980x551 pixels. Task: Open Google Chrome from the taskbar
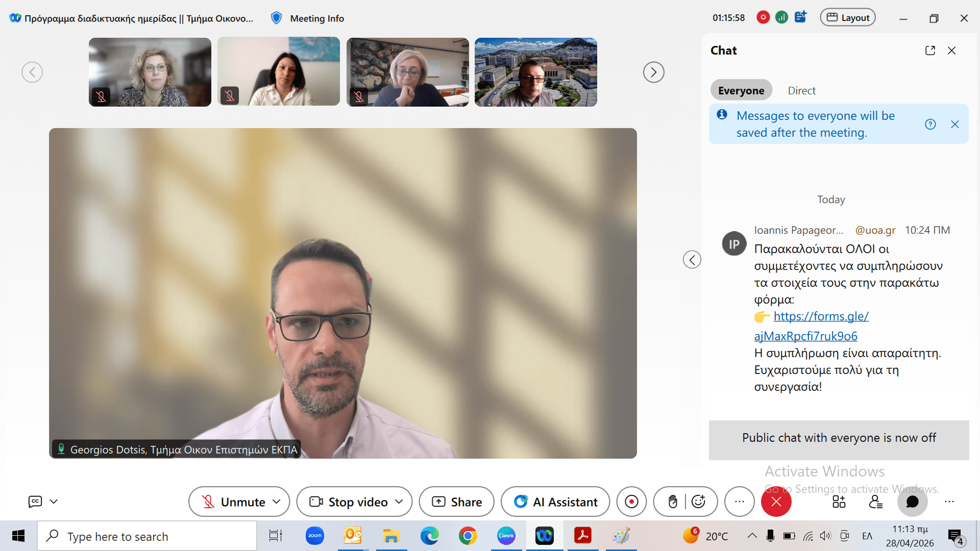click(468, 536)
